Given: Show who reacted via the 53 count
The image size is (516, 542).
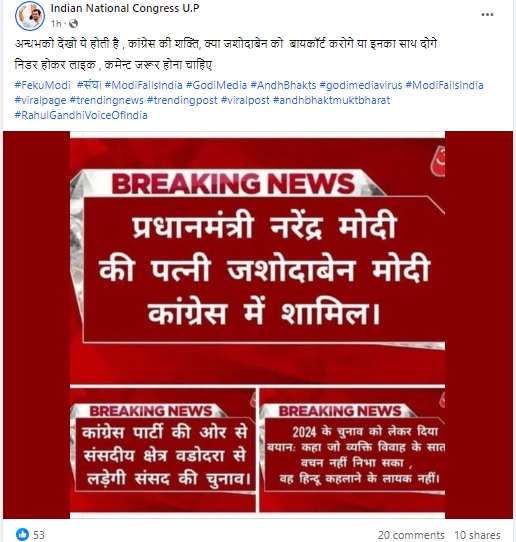Looking at the screenshot, I should 39,535.
